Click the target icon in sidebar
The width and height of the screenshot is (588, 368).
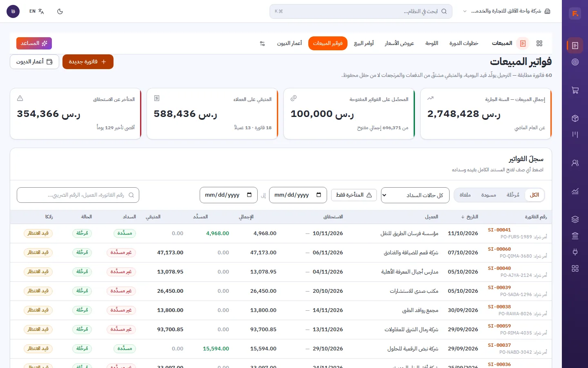pos(575,62)
